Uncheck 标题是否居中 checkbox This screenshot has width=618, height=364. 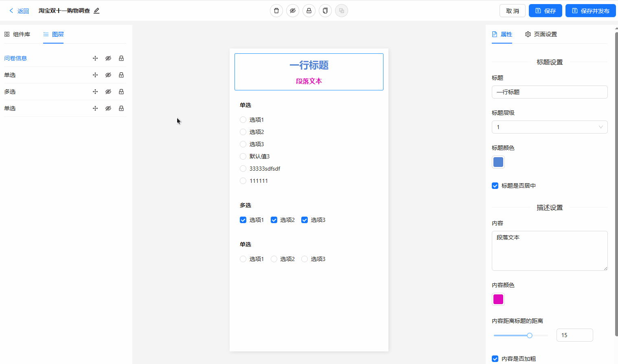(495, 186)
